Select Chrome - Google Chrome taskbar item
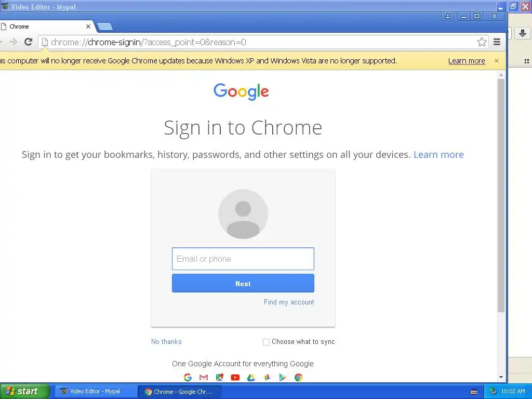Viewport: 532px width, 399px height. (x=180, y=392)
